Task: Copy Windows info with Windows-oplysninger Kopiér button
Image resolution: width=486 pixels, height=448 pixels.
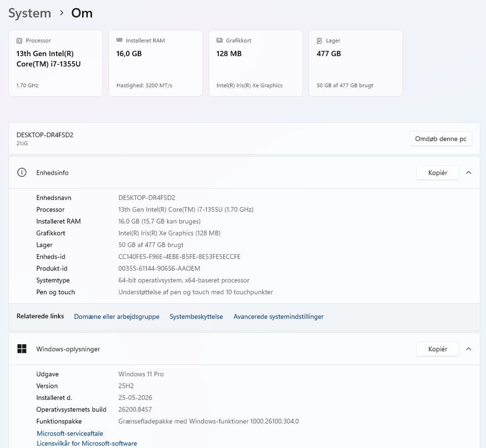Action: [x=437, y=349]
